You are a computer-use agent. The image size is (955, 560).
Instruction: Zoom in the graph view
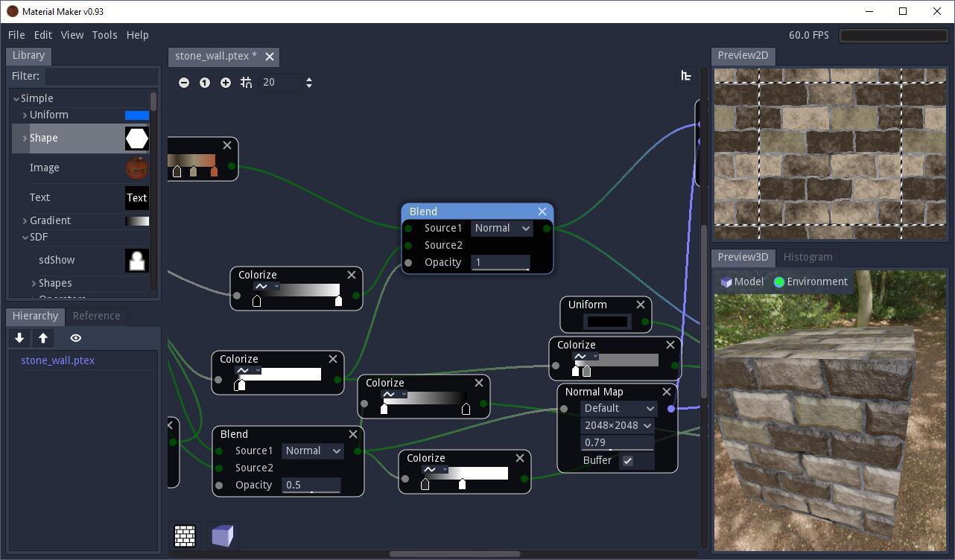click(x=226, y=83)
